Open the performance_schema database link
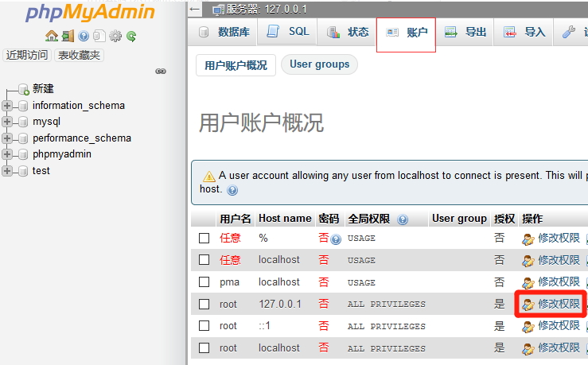Viewport: 588px width, 365px height. pyautogui.click(x=82, y=138)
